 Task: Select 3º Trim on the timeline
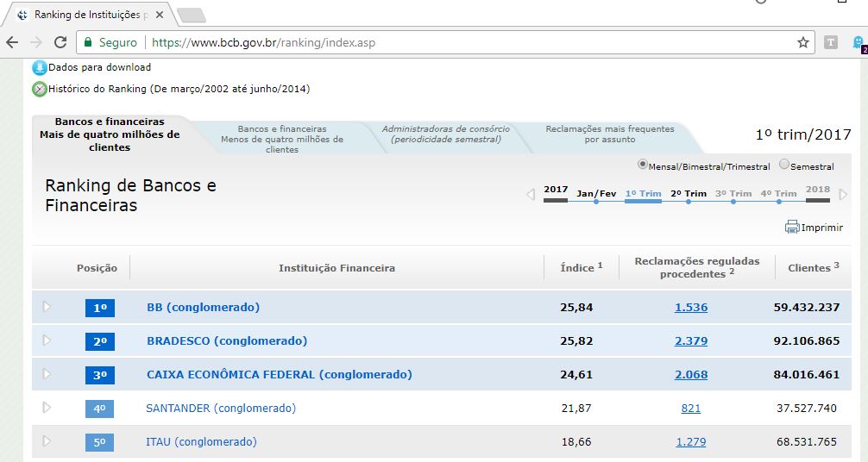pos(733,194)
